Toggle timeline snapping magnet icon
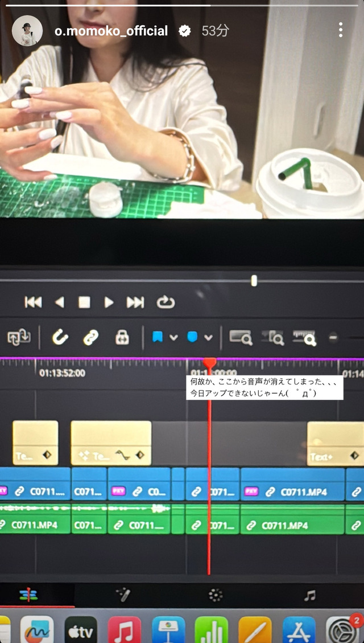Viewport: 364px width, 643px height. 60,338
